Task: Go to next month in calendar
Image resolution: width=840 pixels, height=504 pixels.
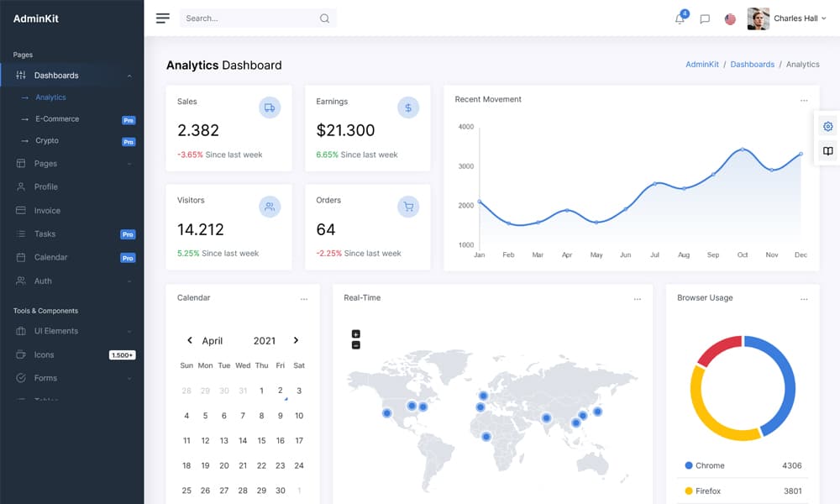Action: click(296, 340)
